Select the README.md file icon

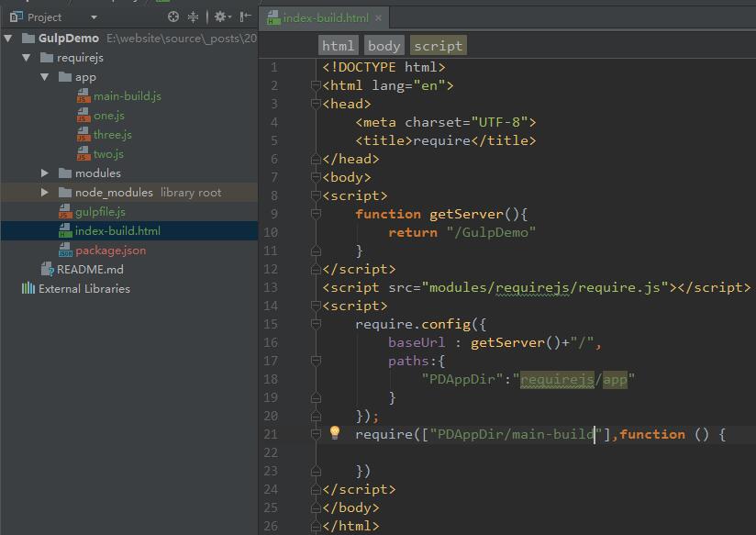48,269
